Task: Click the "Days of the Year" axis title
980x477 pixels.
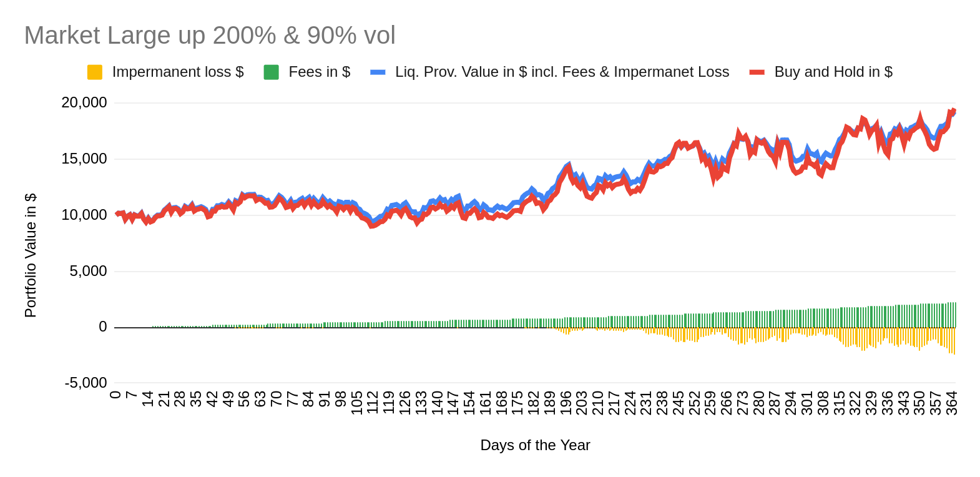Action: (535, 445)
